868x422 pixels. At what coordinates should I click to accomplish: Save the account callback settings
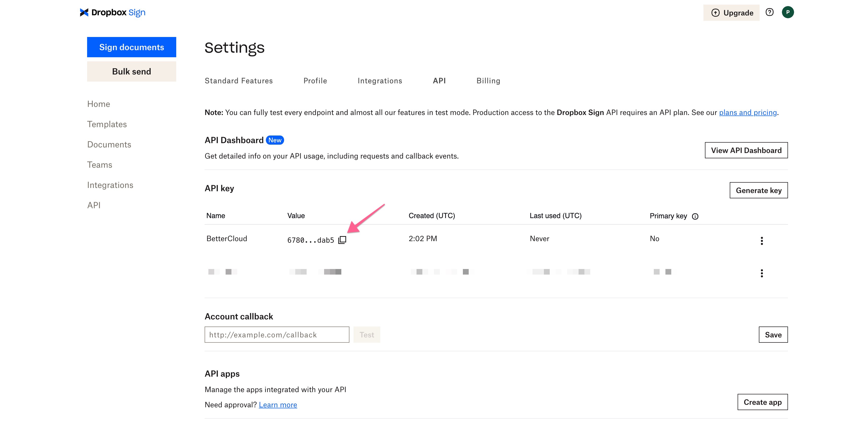773,335
